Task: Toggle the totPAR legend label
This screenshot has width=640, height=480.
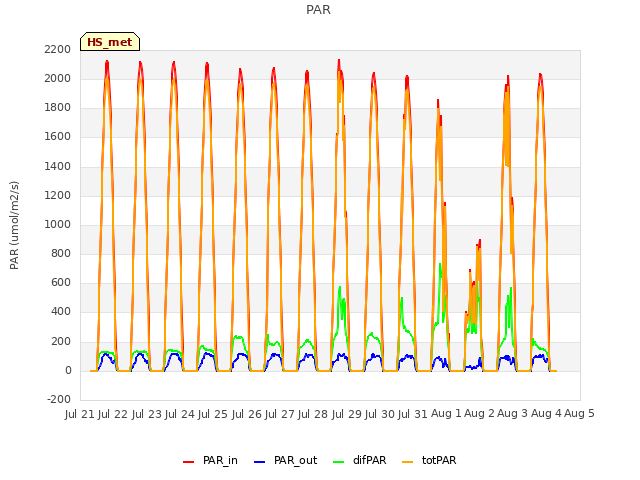Action: coord(439,460)
